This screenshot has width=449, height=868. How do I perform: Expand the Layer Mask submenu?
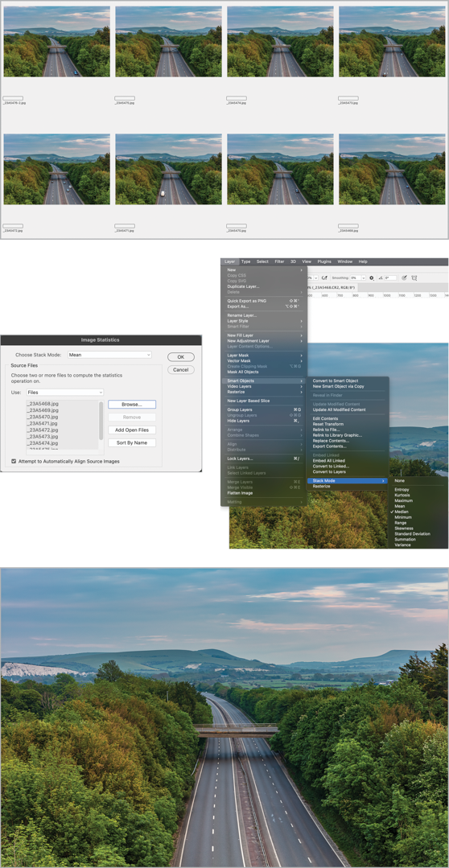coord(264,355)
